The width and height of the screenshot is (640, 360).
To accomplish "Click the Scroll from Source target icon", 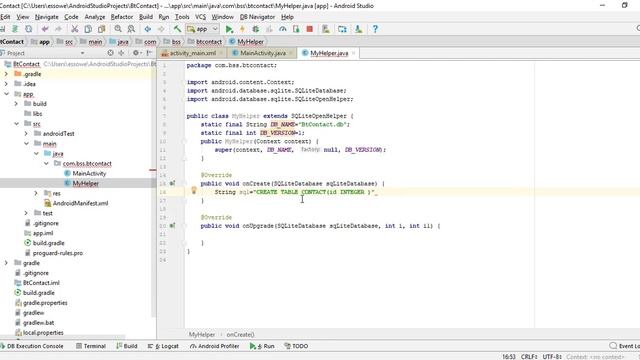I will click(110, 53).
